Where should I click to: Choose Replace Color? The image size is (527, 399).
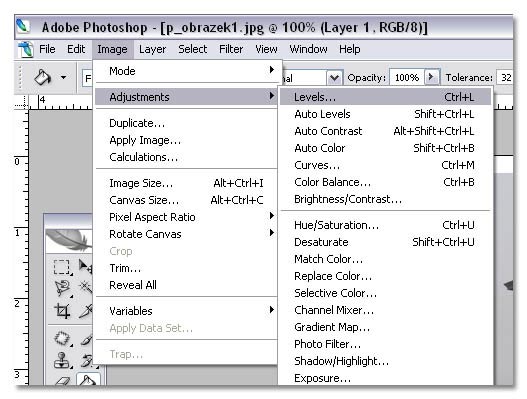(x=385, y=276)
